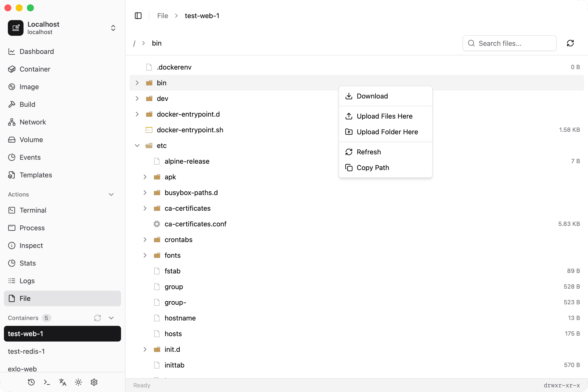The width and height of the screenshot is (588, 392).
Task: Select the Container section in sidebar
Action: pos(35,69)
